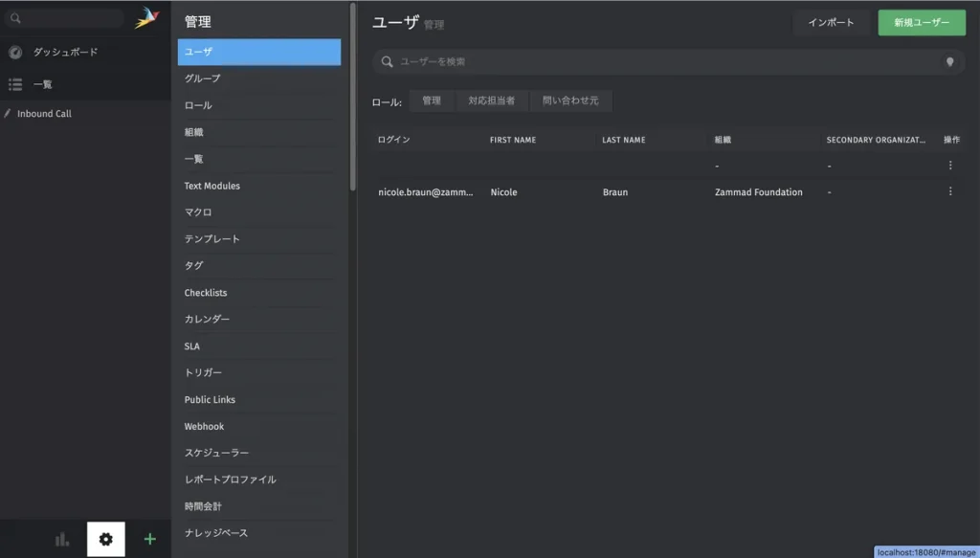This screenshot has width=980, height=558.
Task: Open Text Modules in the admin menu
Action: pyautogui.click(x=258, y=186)
